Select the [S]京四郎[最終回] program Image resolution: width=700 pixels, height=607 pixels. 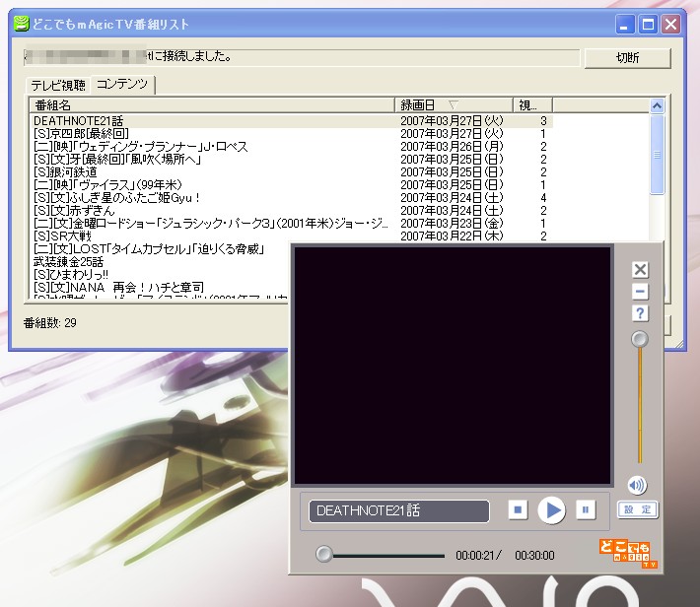click(x=293, y=133)
